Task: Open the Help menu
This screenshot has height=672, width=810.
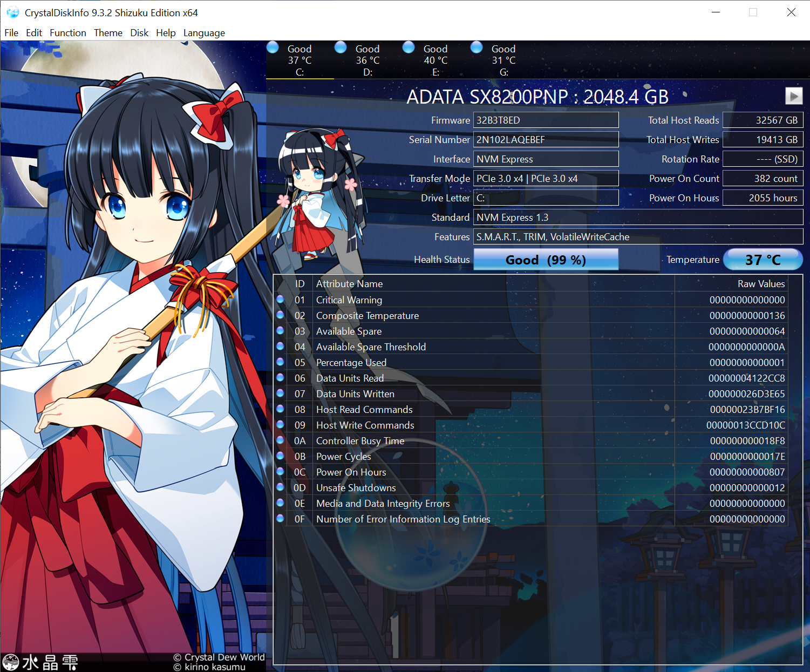Action: 166,33
